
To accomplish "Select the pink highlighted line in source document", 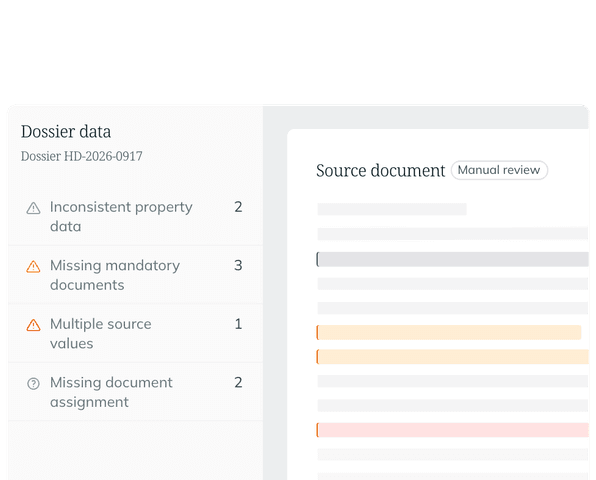I will point(452,430).
